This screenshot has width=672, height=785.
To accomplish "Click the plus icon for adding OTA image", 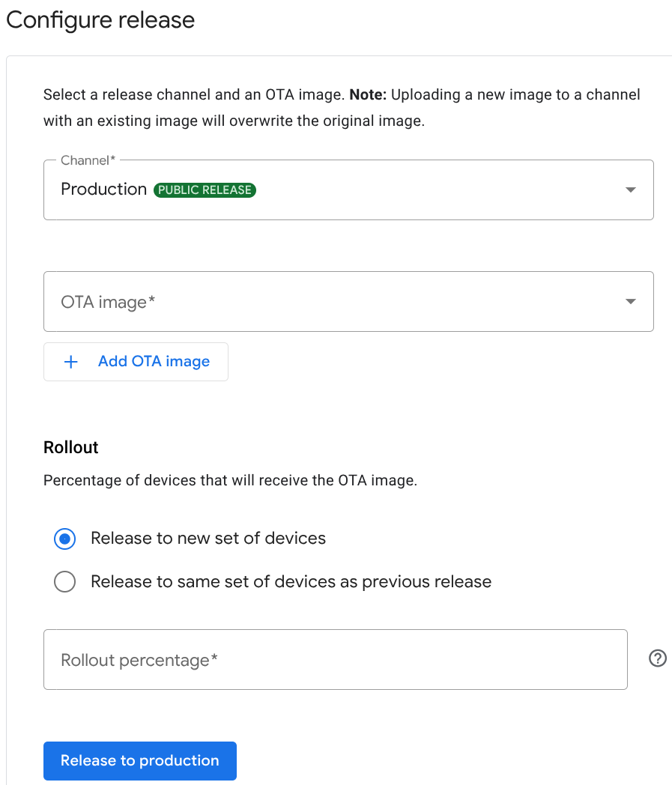I will click(x=71, y=362).
